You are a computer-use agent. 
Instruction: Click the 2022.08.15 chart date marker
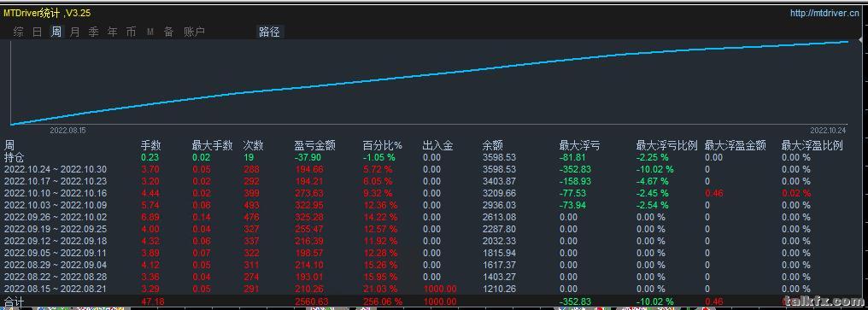click(x=67, y=131)
